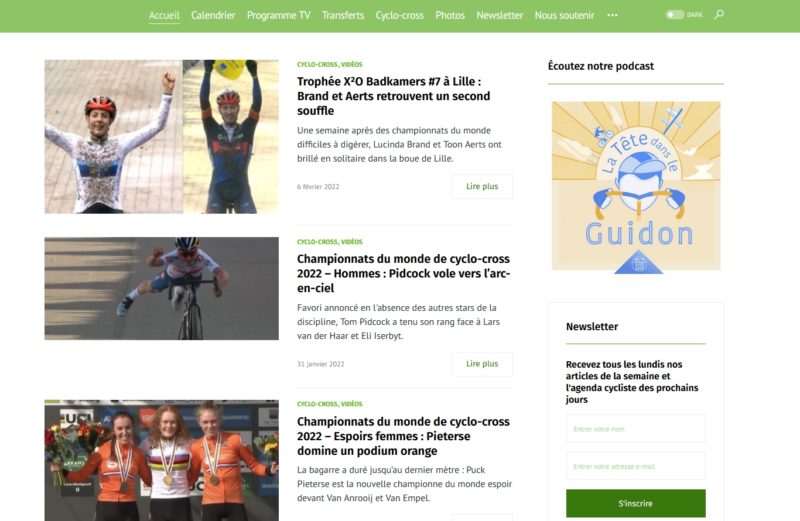Click Lire plus for Lille Badkamers article
Screen dimensions: 800x521
pyautogui.click(x=482, y=186)
